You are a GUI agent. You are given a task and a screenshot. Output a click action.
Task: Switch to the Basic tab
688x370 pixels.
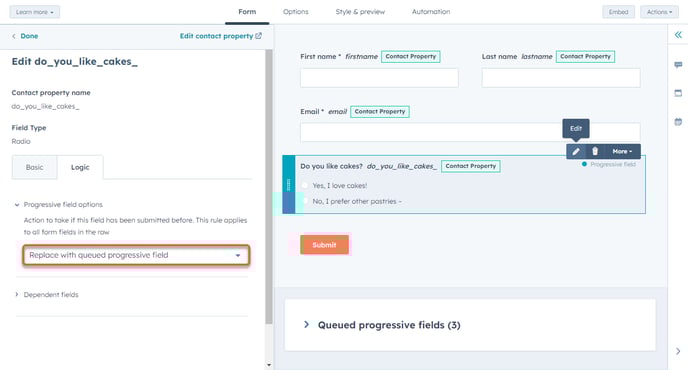[34, 167]
